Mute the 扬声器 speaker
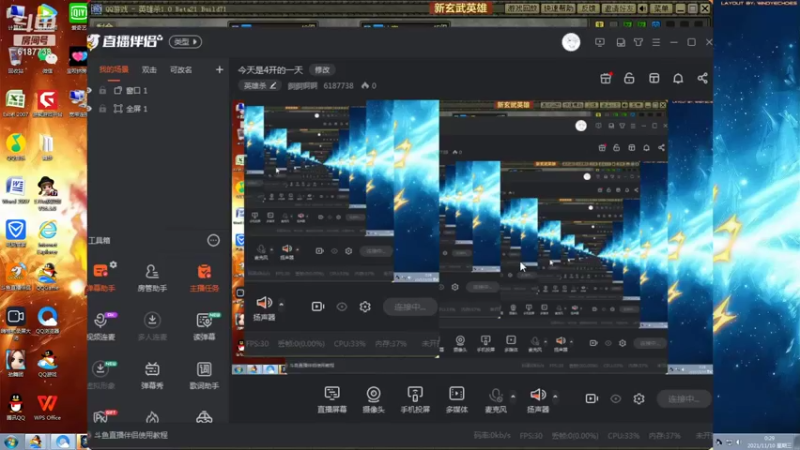The width and height of the screenshot is (800, 450). click(x=538, y=399)
